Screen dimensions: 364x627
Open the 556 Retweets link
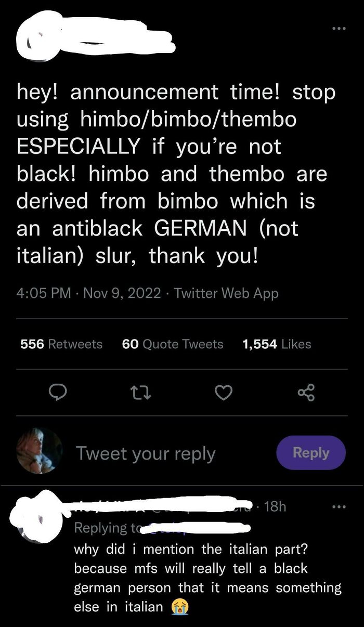point(60,344)
